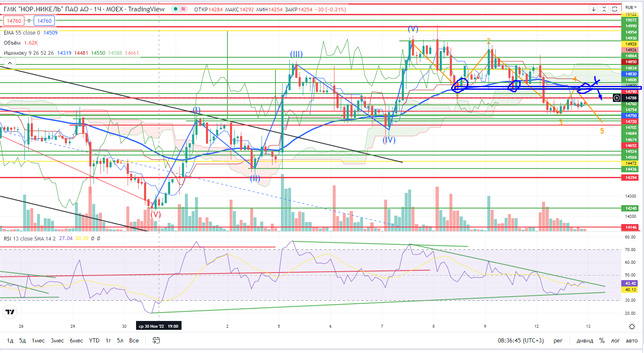Image resolution: width=644 pixels, height=353 pixels.
Task: Click the red 14760 sell price button
Action: click(14, 21)
